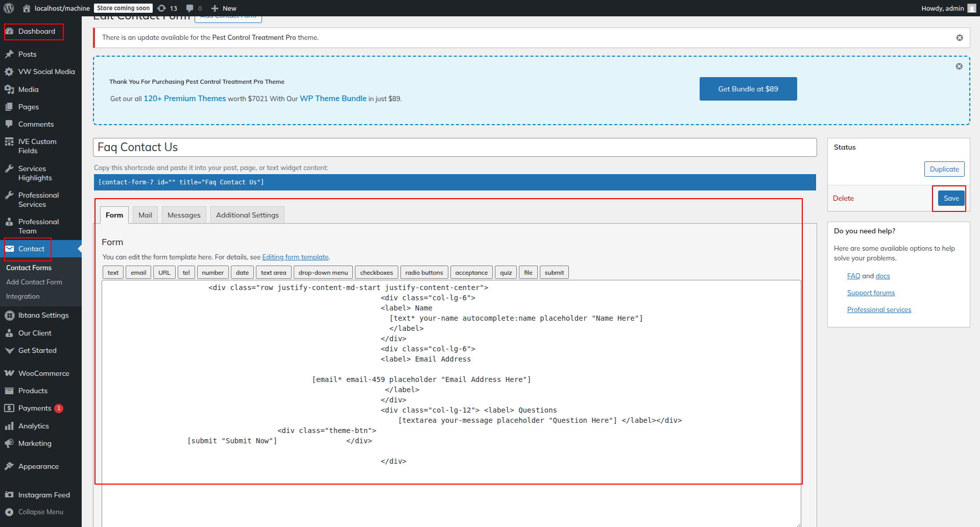Screen dimensions: 980x527
Task: Open the Editing form template link
Action: coord(295,257)
